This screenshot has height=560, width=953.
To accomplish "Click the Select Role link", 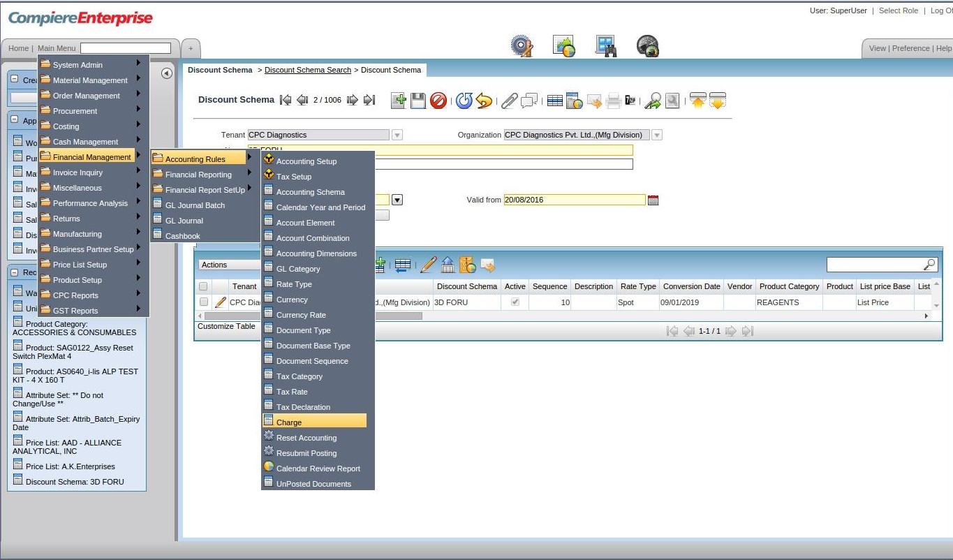I will coord(898,10).
